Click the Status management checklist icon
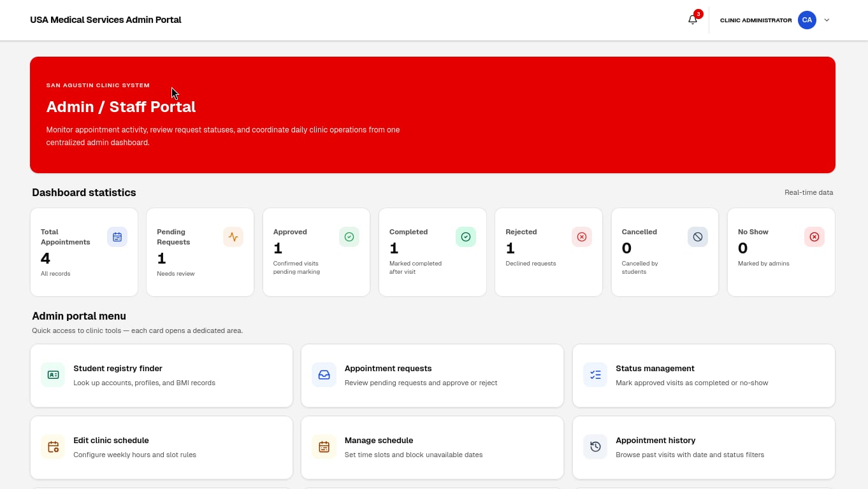 coord(595,375)
